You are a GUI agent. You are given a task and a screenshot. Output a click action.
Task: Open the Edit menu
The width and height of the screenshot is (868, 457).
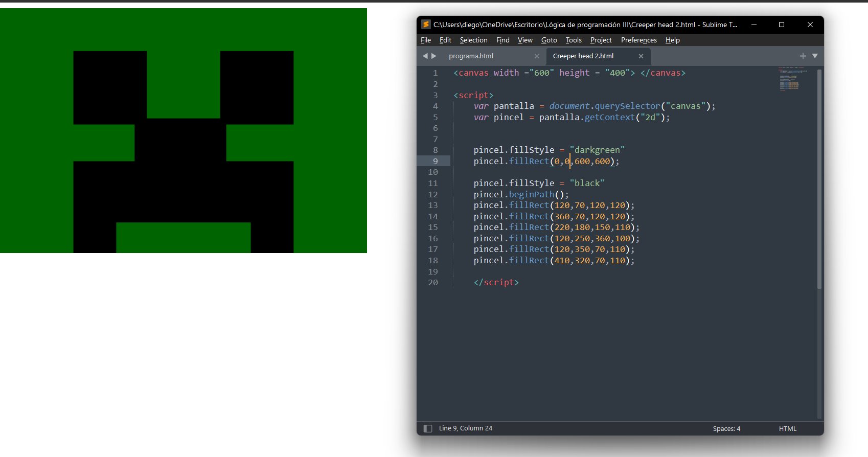point(445,40)
